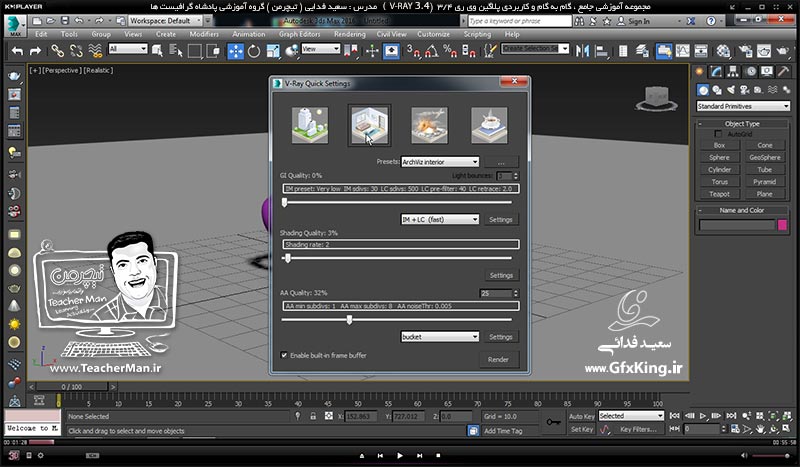Toggle Window/Crossing selection mode
800x467 pixels.
pos(213,51)
